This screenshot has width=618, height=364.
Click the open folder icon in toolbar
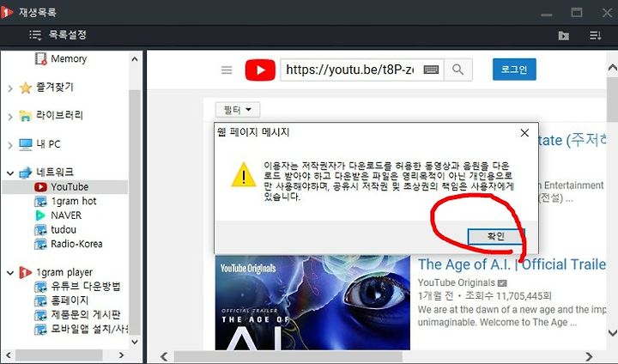(x=564, y=35)
